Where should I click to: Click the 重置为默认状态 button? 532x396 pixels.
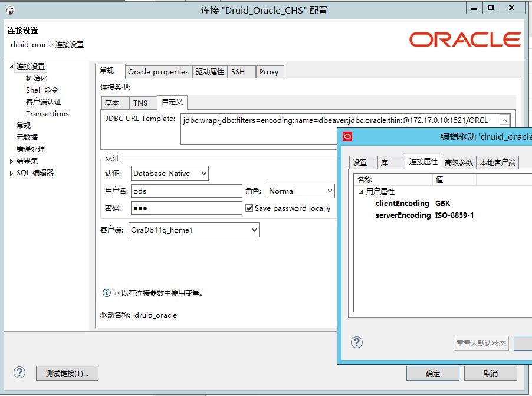click(481, 343)
